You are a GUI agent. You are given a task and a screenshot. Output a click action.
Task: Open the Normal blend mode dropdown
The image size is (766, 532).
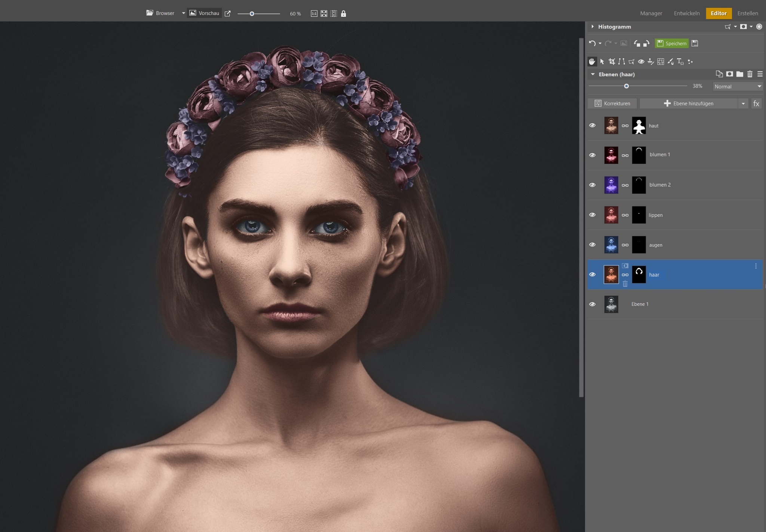(x=737, y=86)
